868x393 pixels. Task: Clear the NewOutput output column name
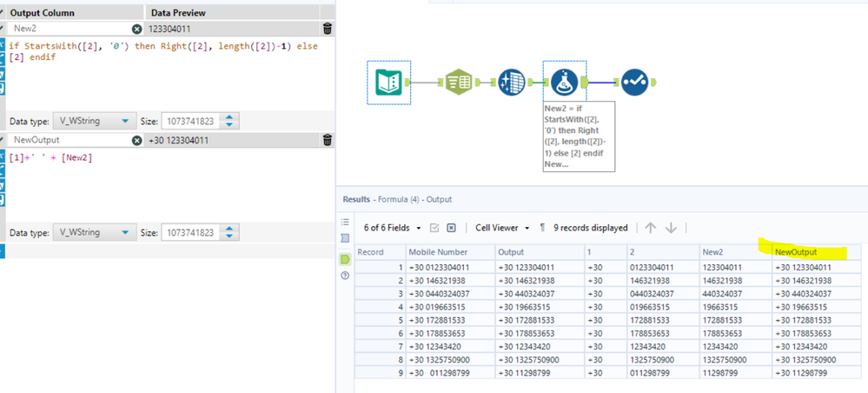coord(136,140)
